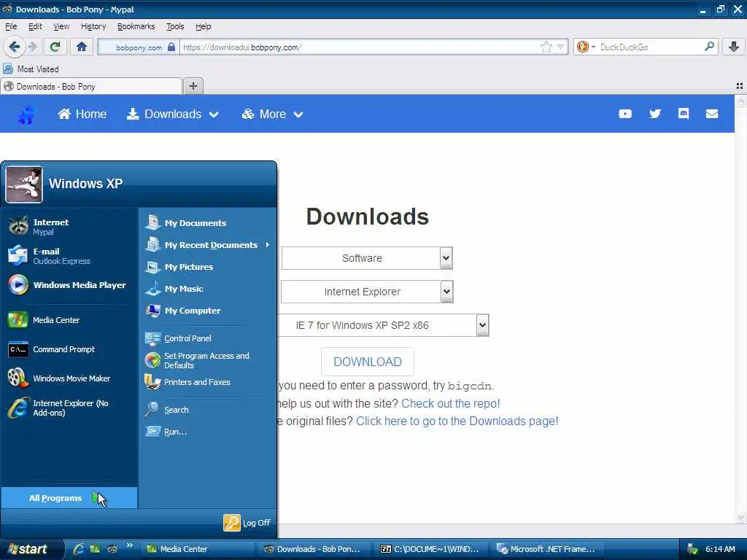Follow Click here to go to Downloads page link
This screenshot has width=747, height=560.
457,421
